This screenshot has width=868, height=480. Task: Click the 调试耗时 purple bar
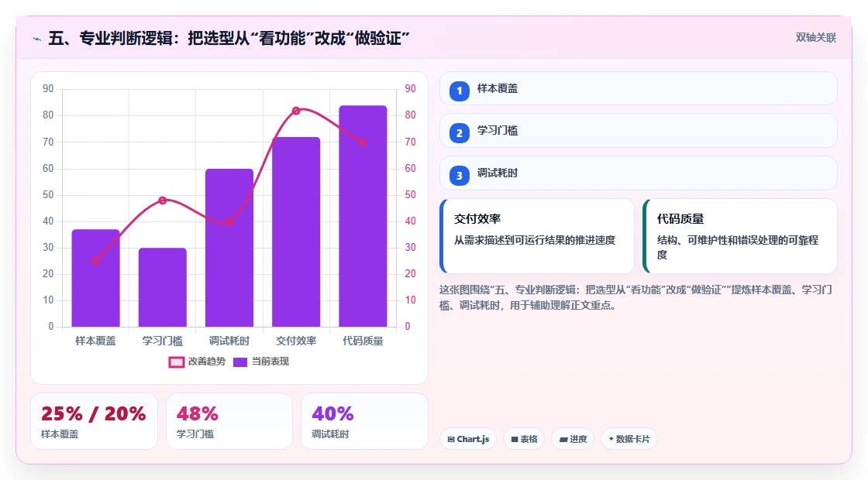(x=229, y=248)
